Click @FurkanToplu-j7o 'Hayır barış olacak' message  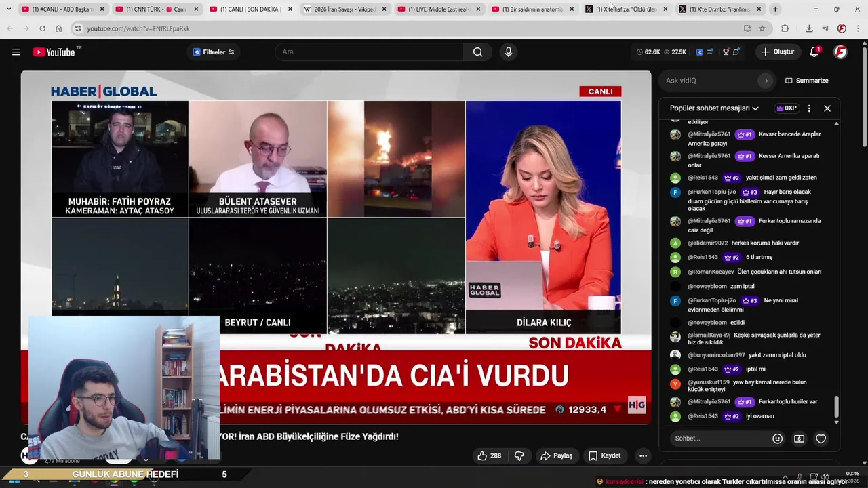tap(749, 200)
